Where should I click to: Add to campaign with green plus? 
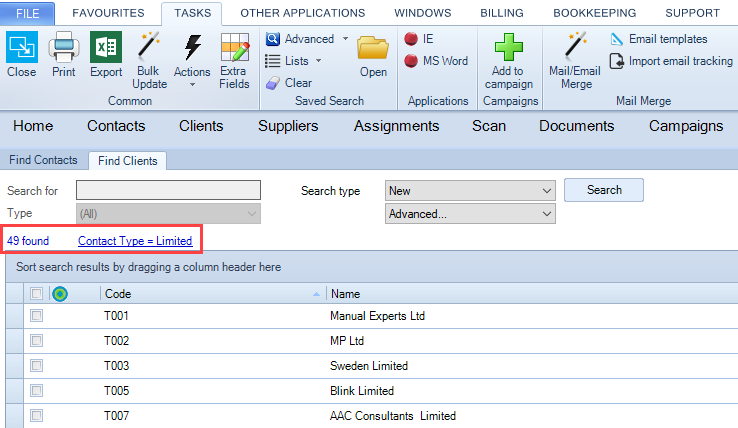[509, 47]
